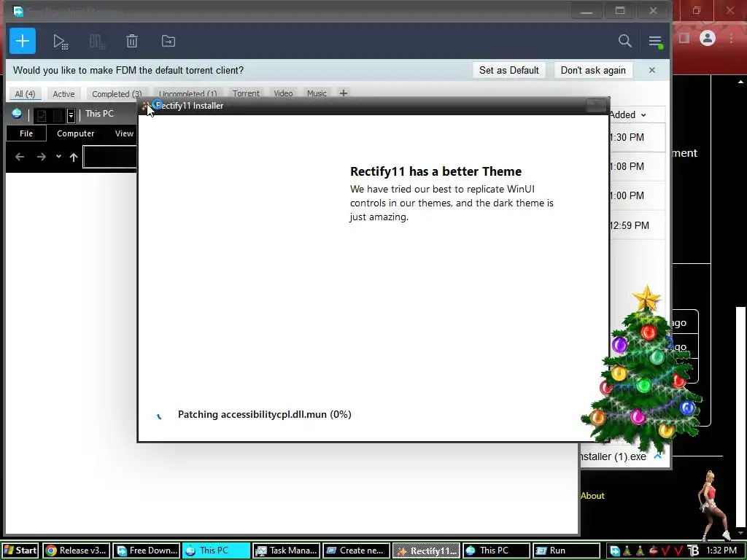The width and height of the screenshot is (747, 560).
Task: Click the Pause all downloads icon in FDM
Action: (x=97, y=42)
